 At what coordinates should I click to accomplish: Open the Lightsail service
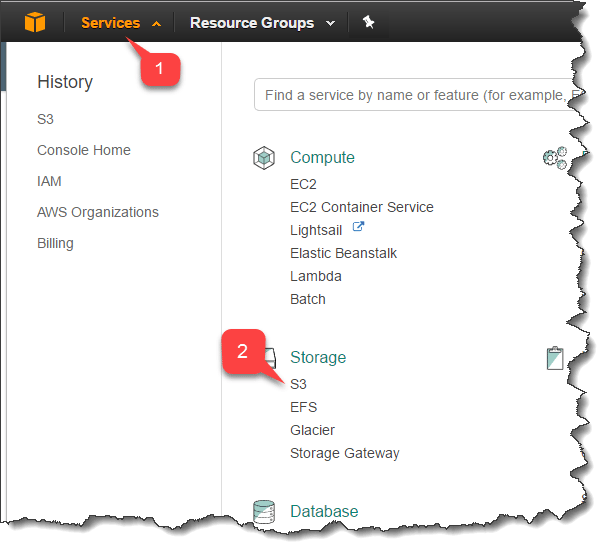pos(316,230)
